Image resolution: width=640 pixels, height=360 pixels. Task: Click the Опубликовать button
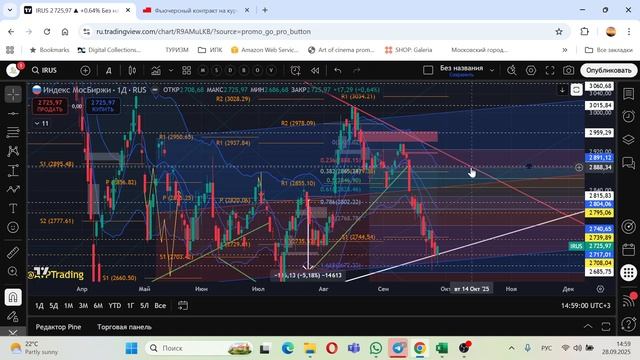point(609,70)
